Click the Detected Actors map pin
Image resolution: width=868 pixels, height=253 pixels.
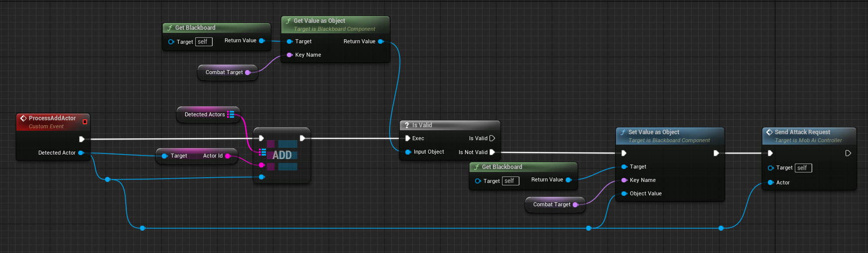[231, 114]
